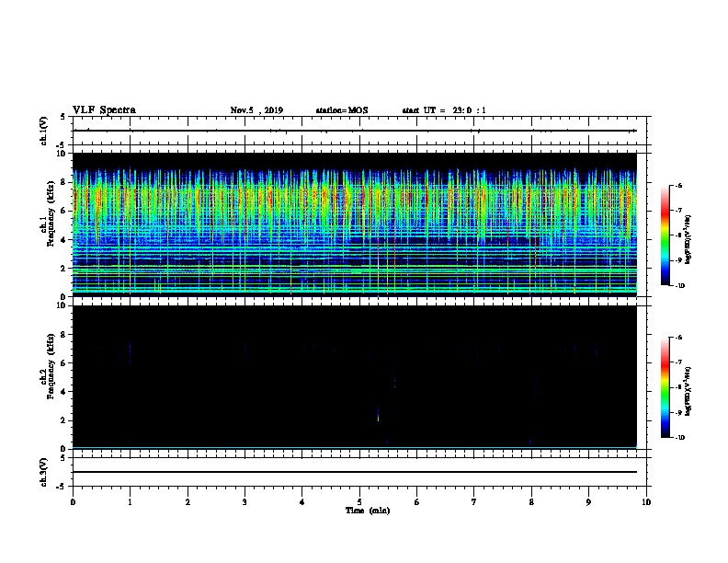Click the green spot in ch.2 spectrogram
The image size is (728, 563).
click(x=378, y=418)
